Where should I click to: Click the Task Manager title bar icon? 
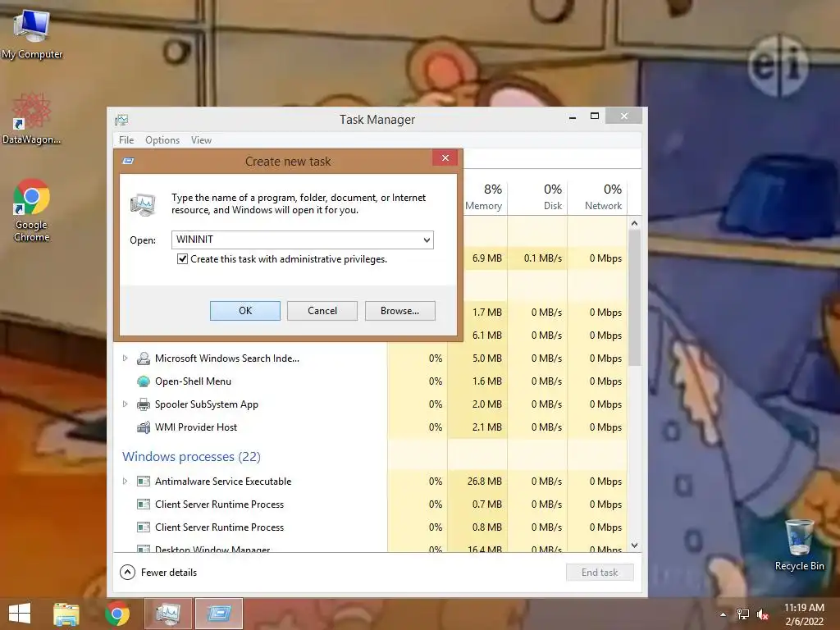tap(121, 120)
